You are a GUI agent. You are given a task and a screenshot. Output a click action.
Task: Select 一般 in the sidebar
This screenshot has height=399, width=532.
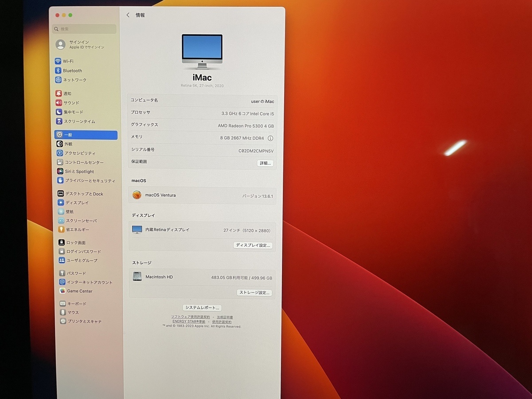click(86, 135)
